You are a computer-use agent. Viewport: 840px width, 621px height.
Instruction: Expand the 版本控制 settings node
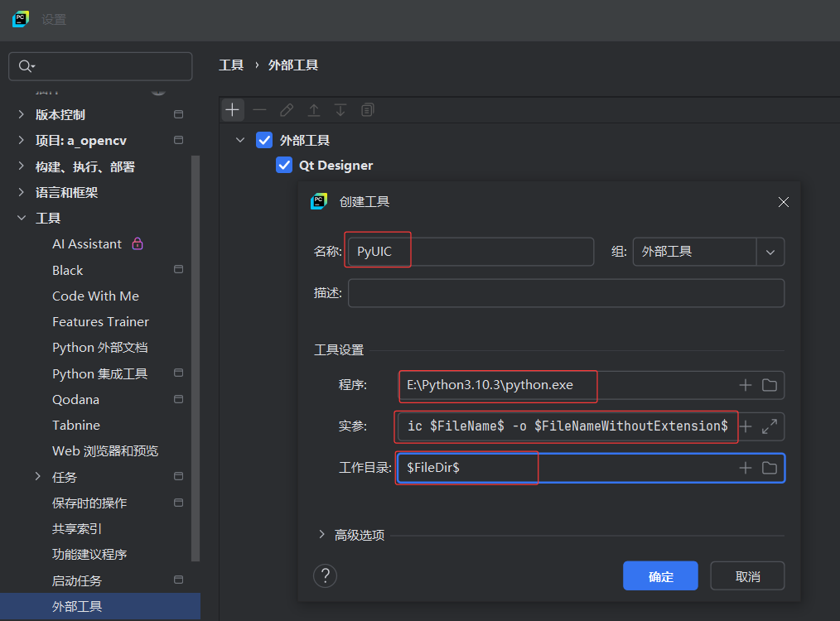pyautogui.click(x=21, y=114)
